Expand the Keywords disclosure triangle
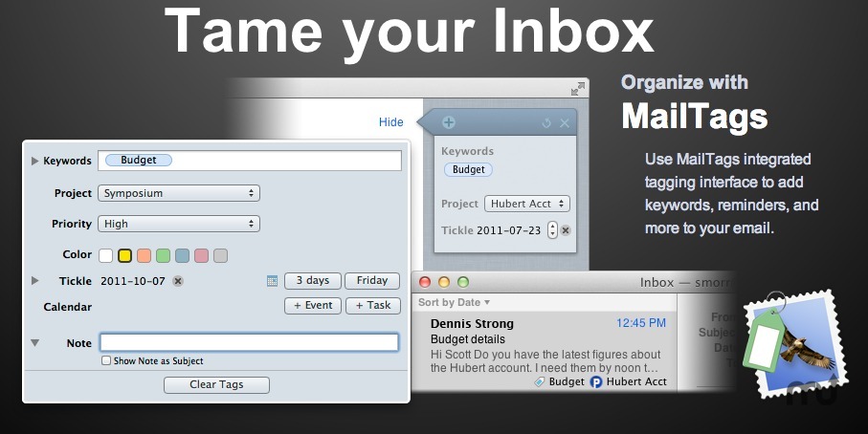868x434 pixels. (x=34, y=161)
